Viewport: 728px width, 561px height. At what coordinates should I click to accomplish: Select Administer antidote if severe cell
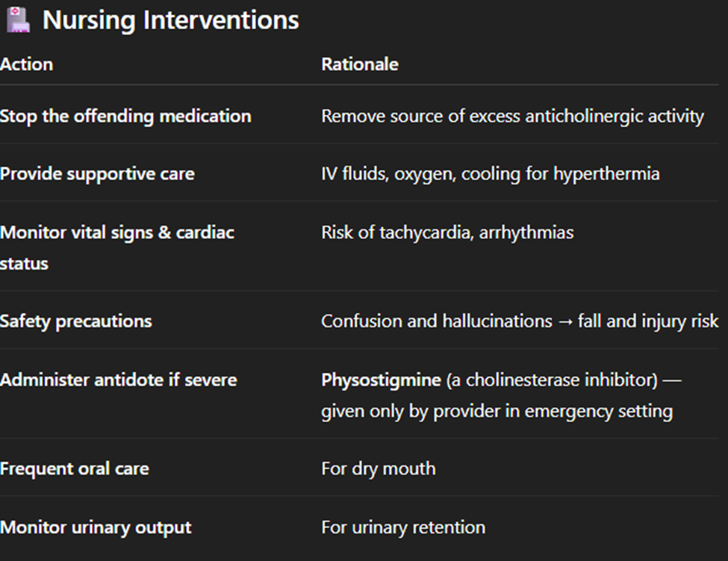118,379
